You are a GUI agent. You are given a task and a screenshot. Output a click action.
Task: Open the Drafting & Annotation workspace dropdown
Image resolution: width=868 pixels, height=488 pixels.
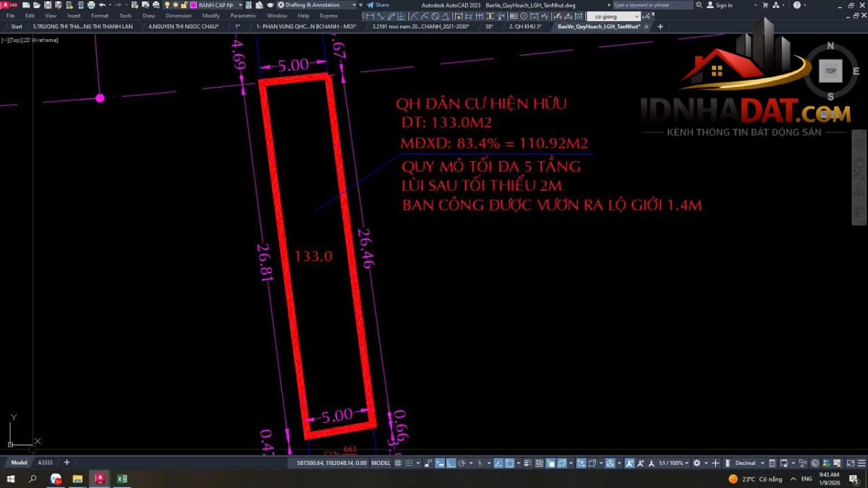[x=354, y=5]
